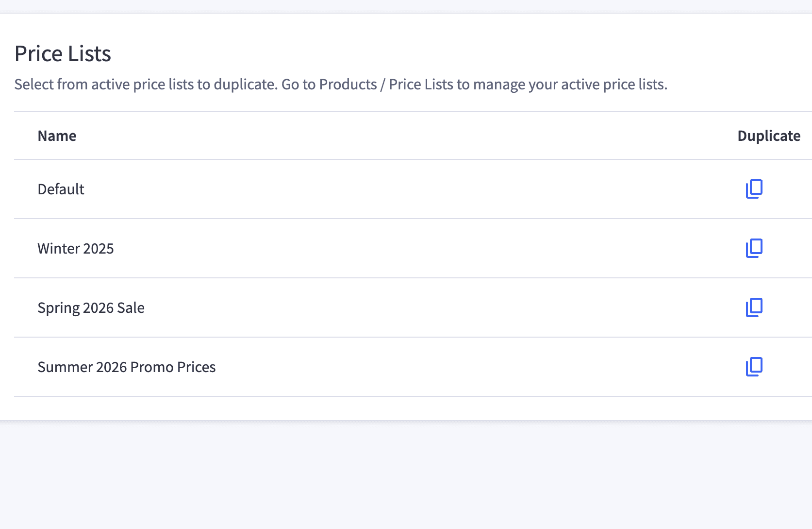This screenshot has width=812, height=529.
Task: Click '2025' in the Winter row name
Action: click(x=99, y=248)
